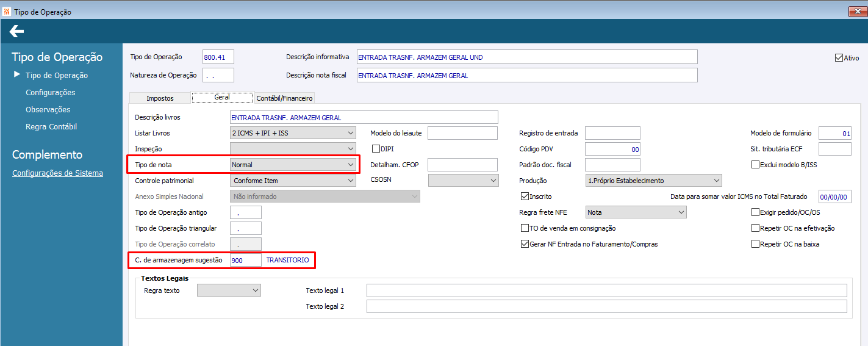Open the Regra texto dropdown
The width and height of the screenshot is (868, 346).
tap(229, 290)
